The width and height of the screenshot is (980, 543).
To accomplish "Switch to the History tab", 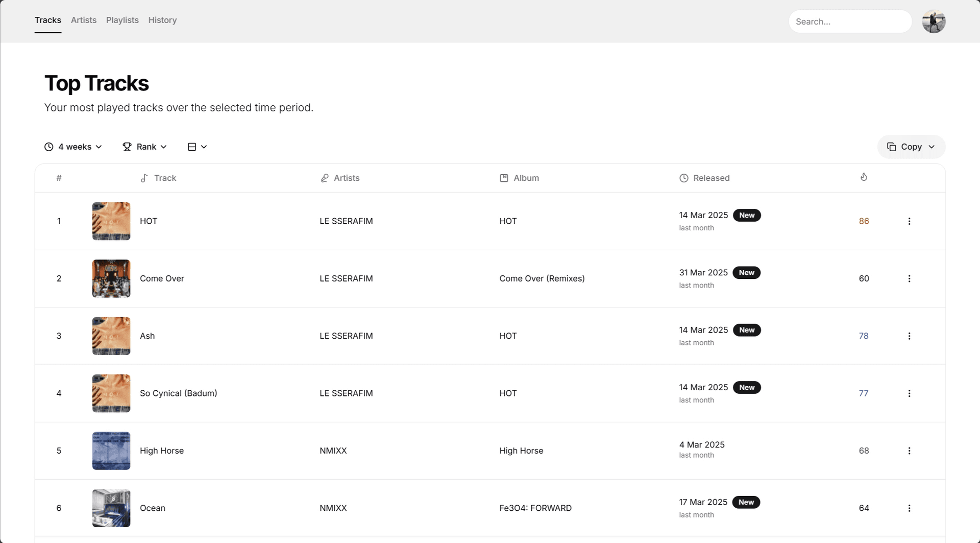I will (162, 20).
